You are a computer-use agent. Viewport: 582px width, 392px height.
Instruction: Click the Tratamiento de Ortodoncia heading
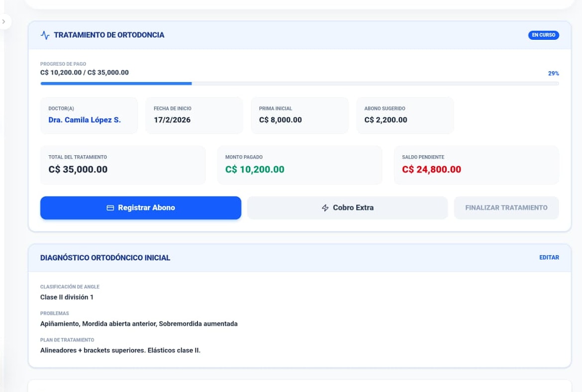pyautogui.click(x=109, y=35)
